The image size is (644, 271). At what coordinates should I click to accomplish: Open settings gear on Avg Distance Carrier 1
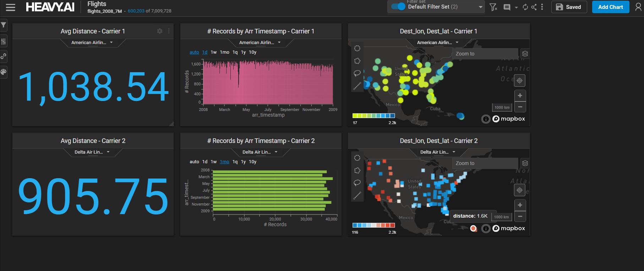pos(160,31)
